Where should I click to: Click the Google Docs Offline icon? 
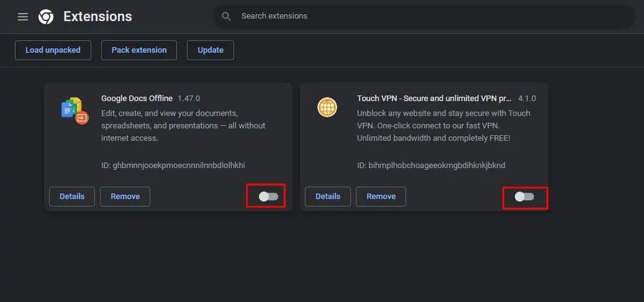(x=75, y=111)
